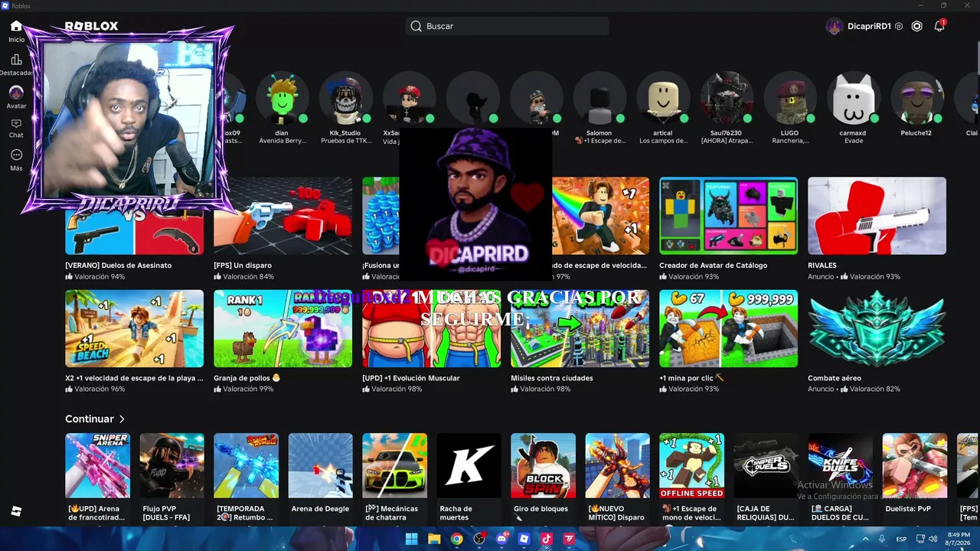Open Creador de Avatar de Catálogo card
This screenshot has height=551, width=980.
coord(729,229)
